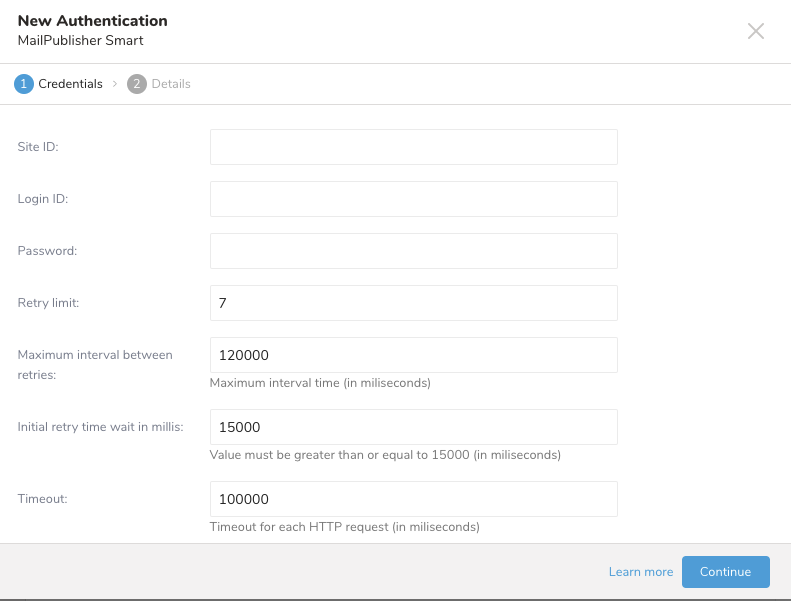
Task: Focus the Timeout field showing 100000
Action: pyautogui.click(x=413, y=499)
